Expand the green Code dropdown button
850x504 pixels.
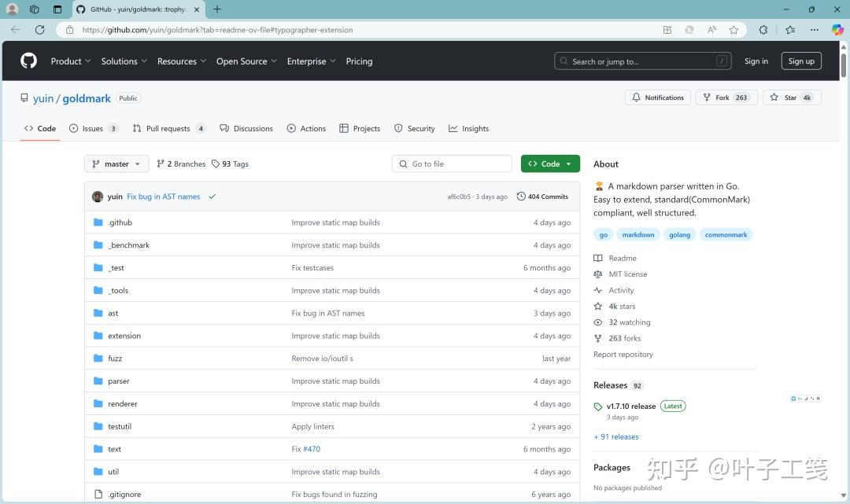tap(550, 164)
